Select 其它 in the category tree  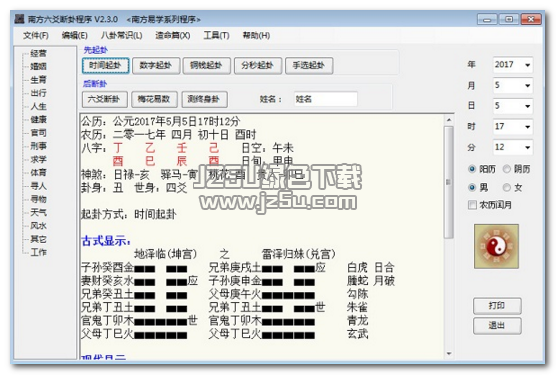coord(38,239)
